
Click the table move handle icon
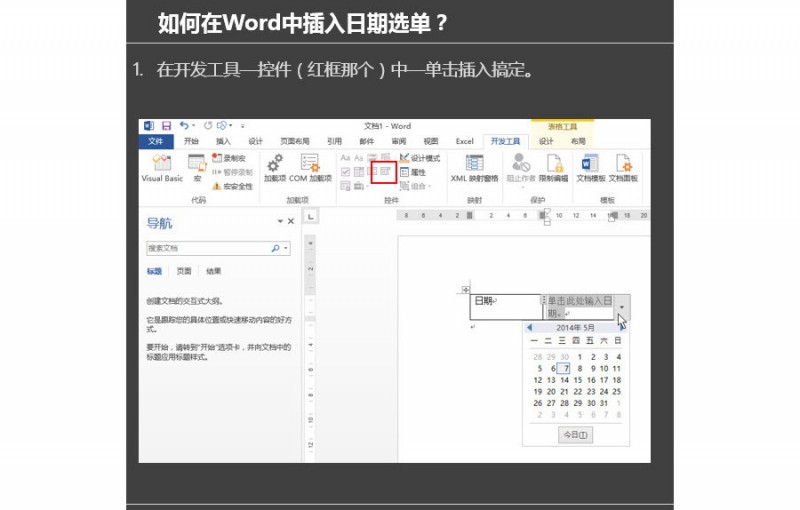tap(465, 290)
